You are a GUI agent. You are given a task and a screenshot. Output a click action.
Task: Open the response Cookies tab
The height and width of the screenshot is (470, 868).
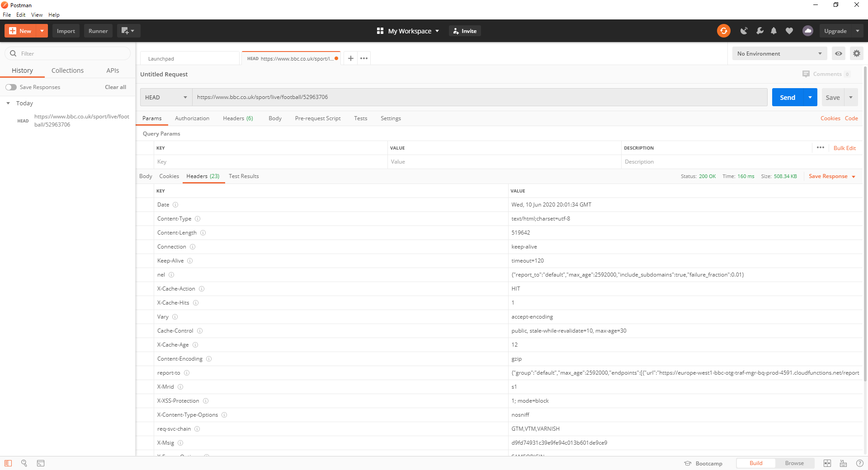[169, 176]
